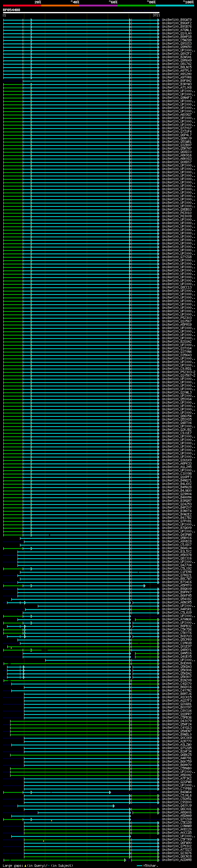The width and height of the screenshot is (197, 868).
Task: Click the end position label 372
Action: pyautogui.click(x=155, y=15)
